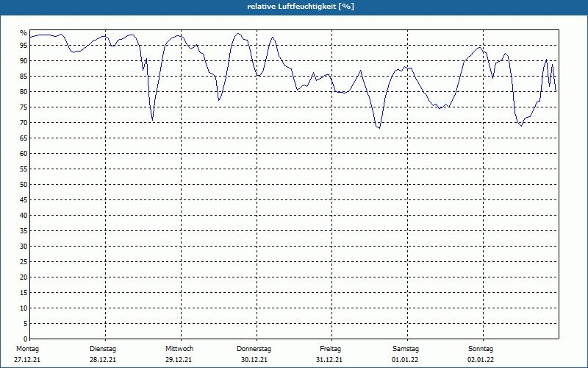This screenshot has height=368, width=588.
Task: Select the 'Donnerstag' day label
Action: [254, 349]
